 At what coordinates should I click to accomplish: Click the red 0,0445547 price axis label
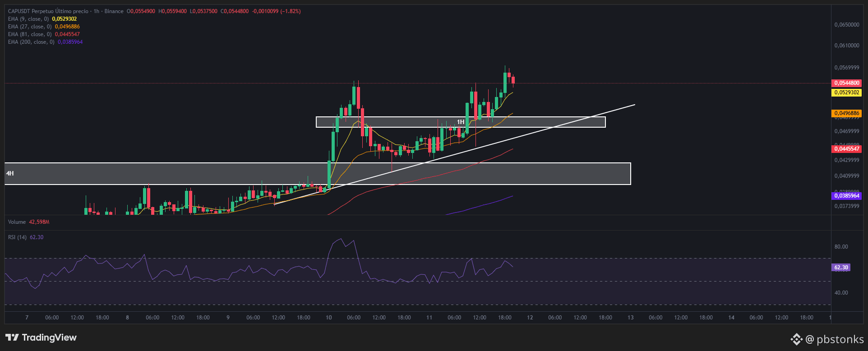pos(847,149)
